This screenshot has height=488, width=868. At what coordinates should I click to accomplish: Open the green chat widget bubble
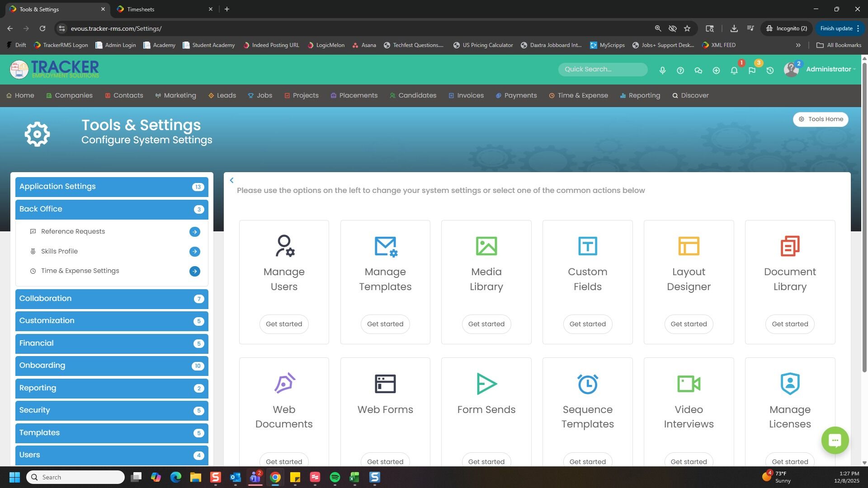(835, 440)
